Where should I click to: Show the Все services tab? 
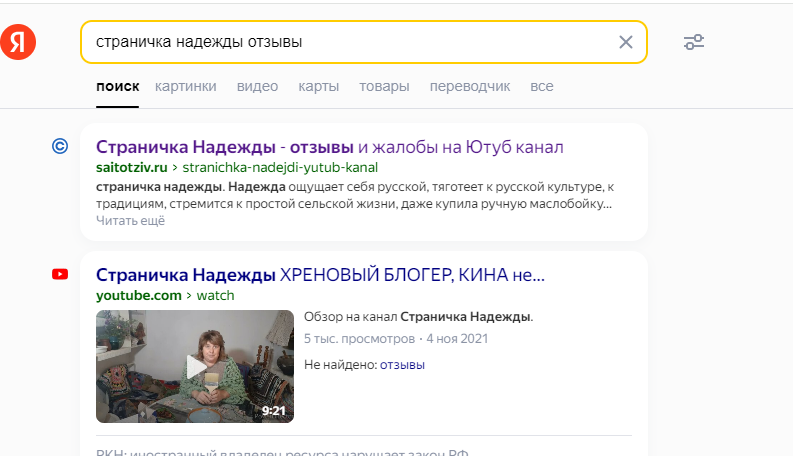542,86
